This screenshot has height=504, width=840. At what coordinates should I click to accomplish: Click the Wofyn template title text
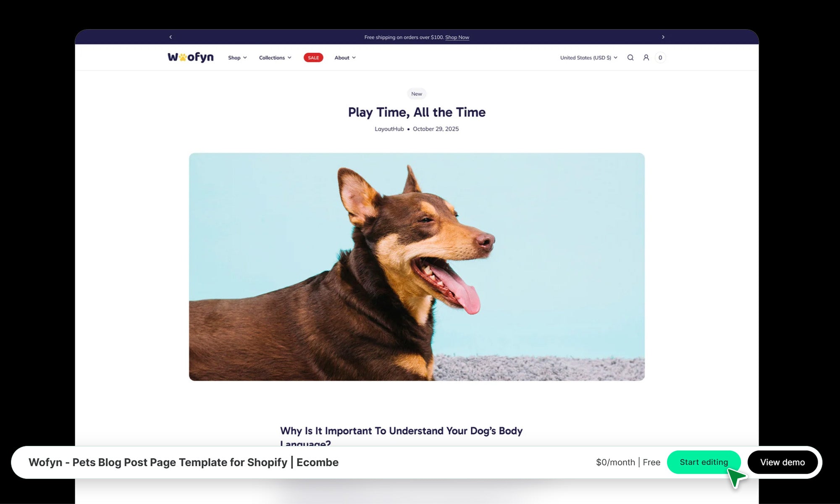tap(184, 462)
